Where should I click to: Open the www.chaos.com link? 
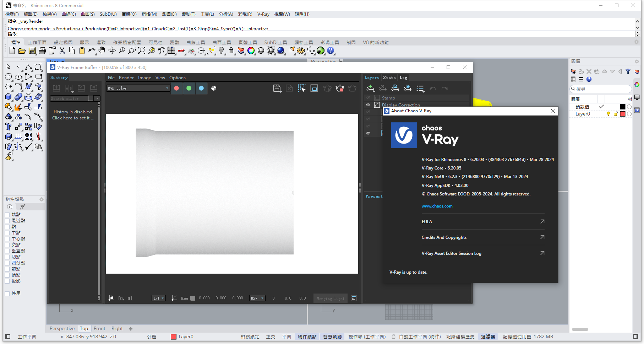pyautogui.click(x=437, y=206)
